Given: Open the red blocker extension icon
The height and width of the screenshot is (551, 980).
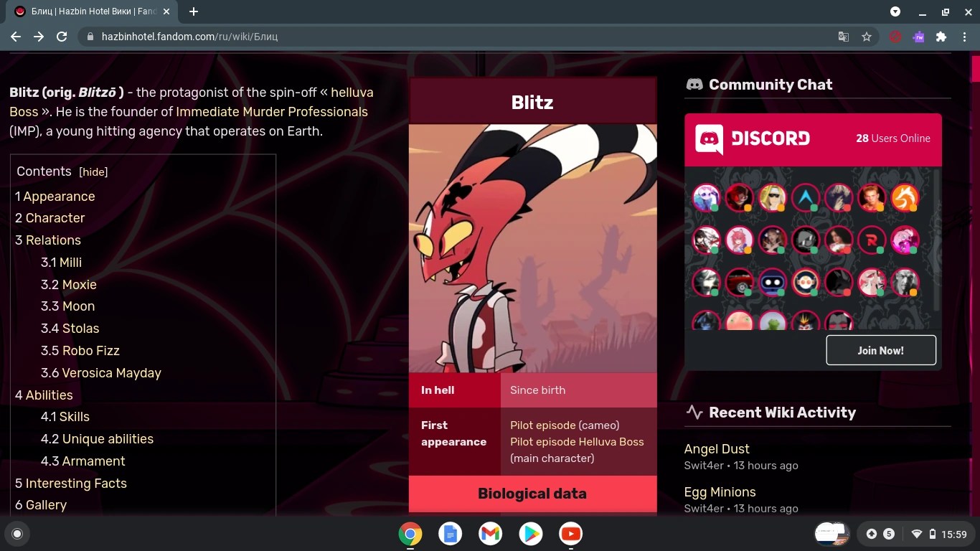Looking at the screenshot, I should coord(895,37).
